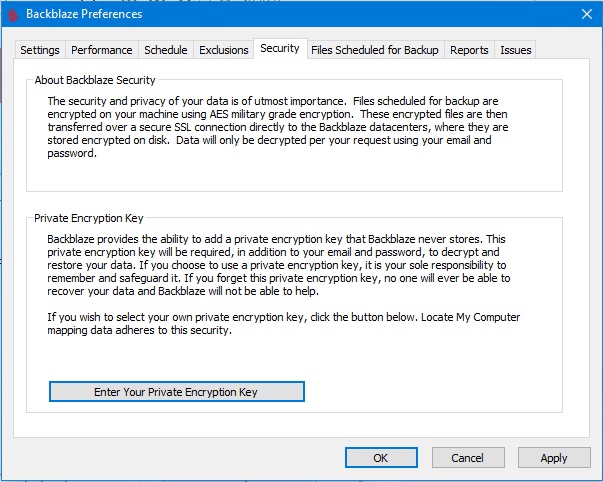The image size is (603, 482).
Task: Click the Backblaze flame icon in title bar
Action: coord(13,15)
